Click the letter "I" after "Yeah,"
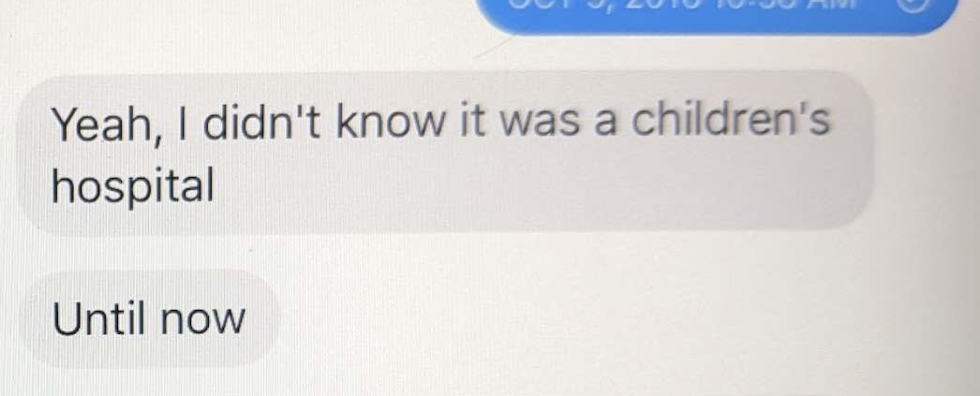The image size is (980, 396). click(x=183, y=124)
